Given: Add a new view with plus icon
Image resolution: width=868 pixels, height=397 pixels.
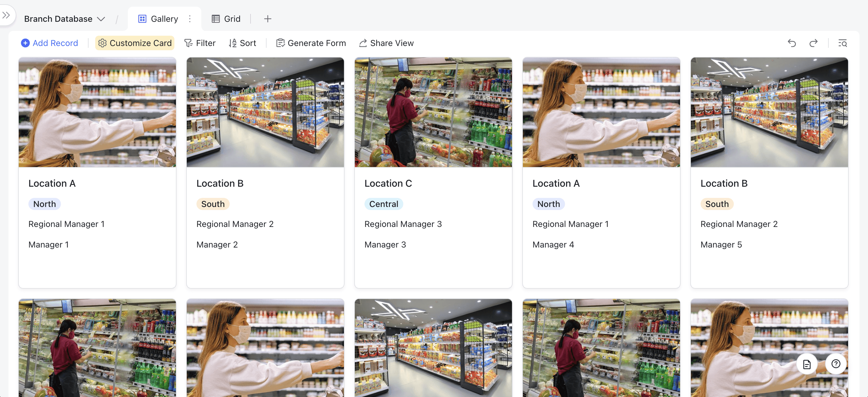Looking at the screenshot, I should 267,19.
